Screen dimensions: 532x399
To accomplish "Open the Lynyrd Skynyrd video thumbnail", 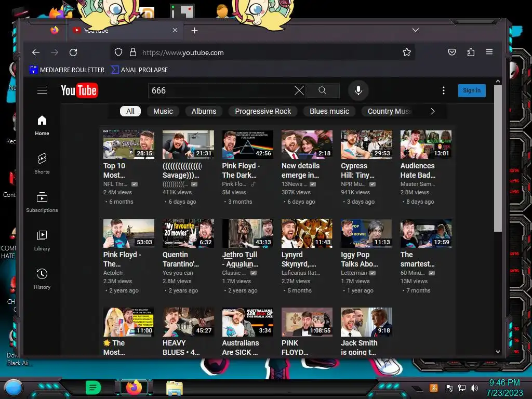I will (x=307, y=233).
